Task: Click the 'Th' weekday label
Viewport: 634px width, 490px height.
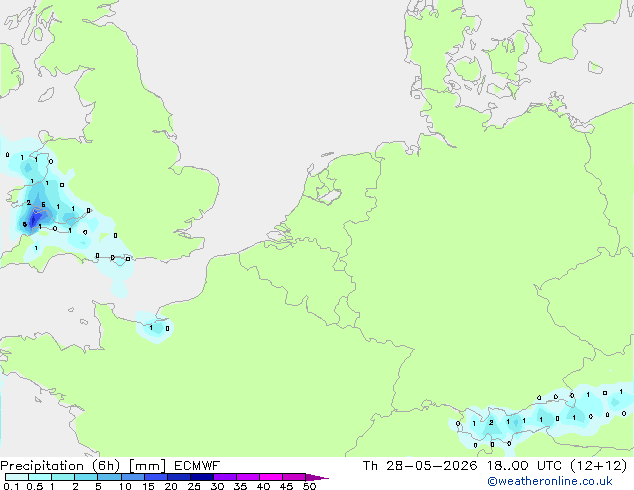Action: click(x=370, y=466)
